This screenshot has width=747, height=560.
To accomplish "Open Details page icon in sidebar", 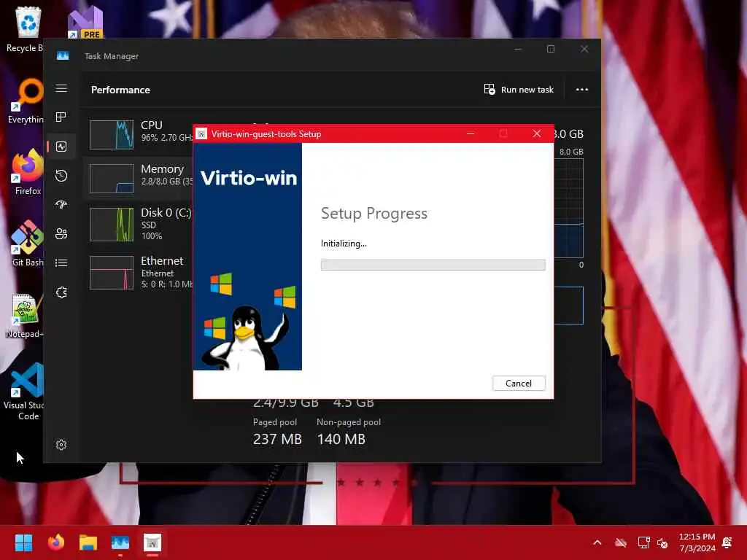I will point(61,262).
